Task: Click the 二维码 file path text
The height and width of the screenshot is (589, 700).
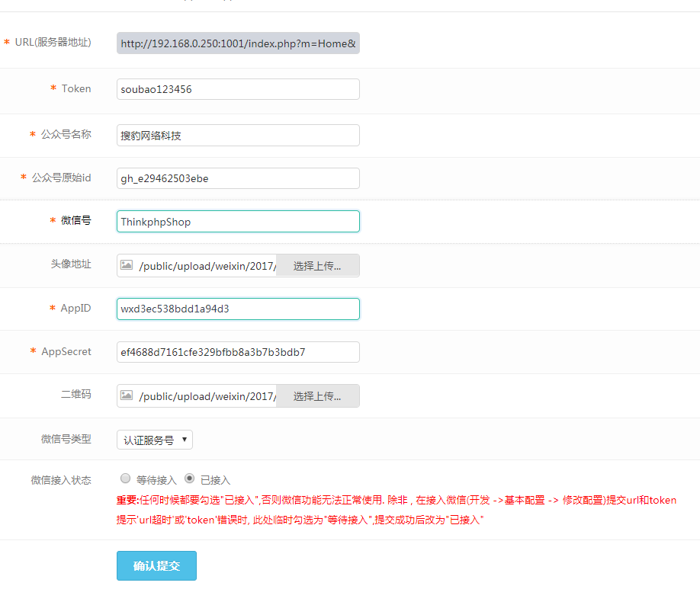Action: pos(206,396)
